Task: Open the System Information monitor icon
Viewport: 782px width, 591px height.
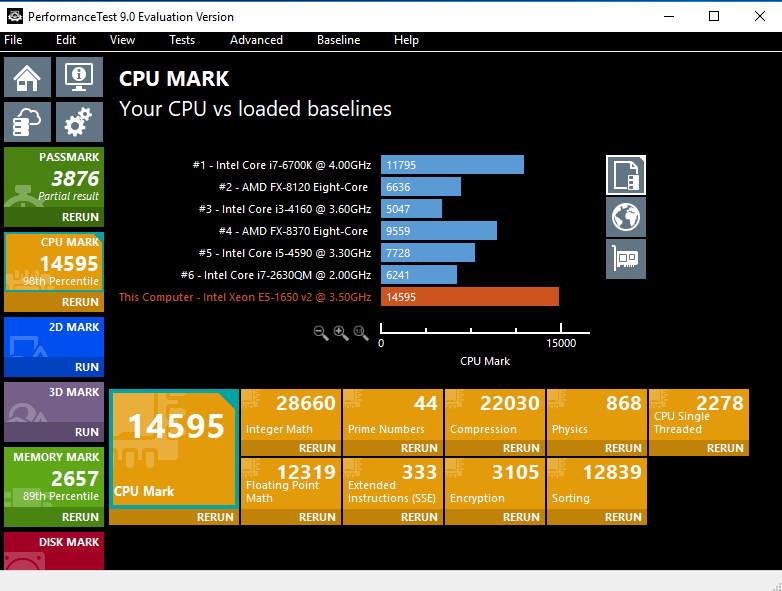Action: (79, 77)
